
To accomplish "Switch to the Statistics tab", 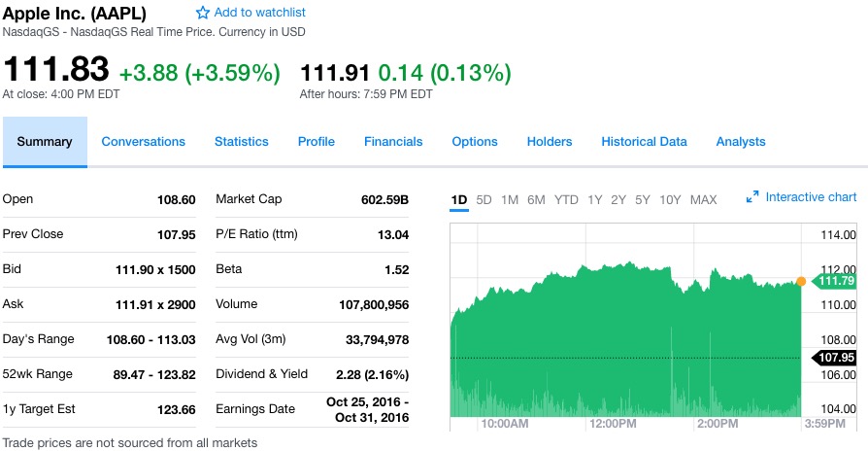I will (241, 142).
